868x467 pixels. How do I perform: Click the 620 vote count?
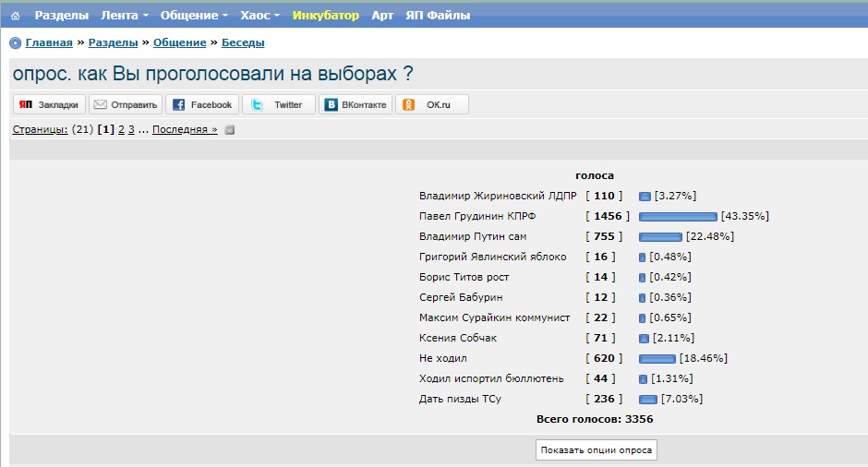[x=604, y=358]
